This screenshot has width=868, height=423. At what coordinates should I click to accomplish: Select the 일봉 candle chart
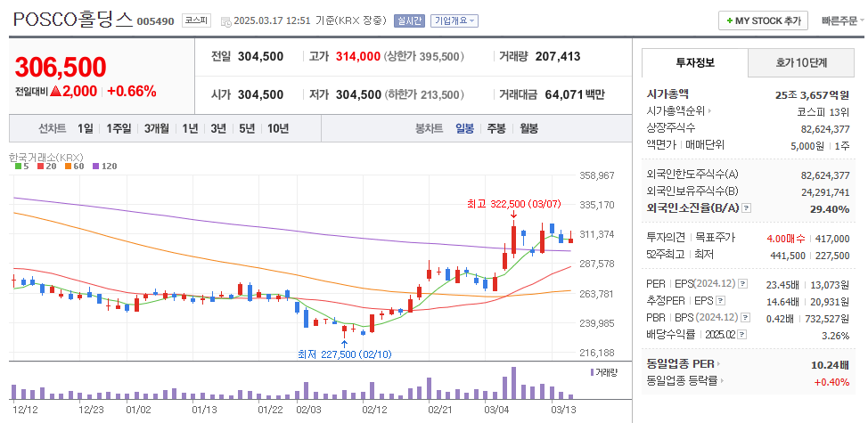[464, 129]
